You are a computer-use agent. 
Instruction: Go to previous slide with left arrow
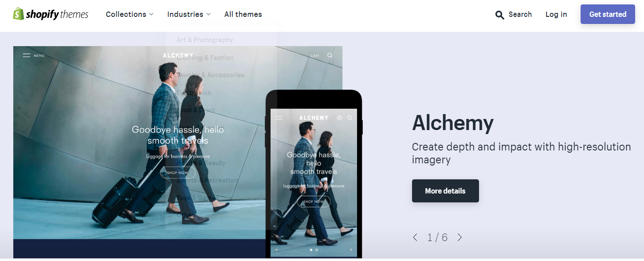click(x=415, y=237)
